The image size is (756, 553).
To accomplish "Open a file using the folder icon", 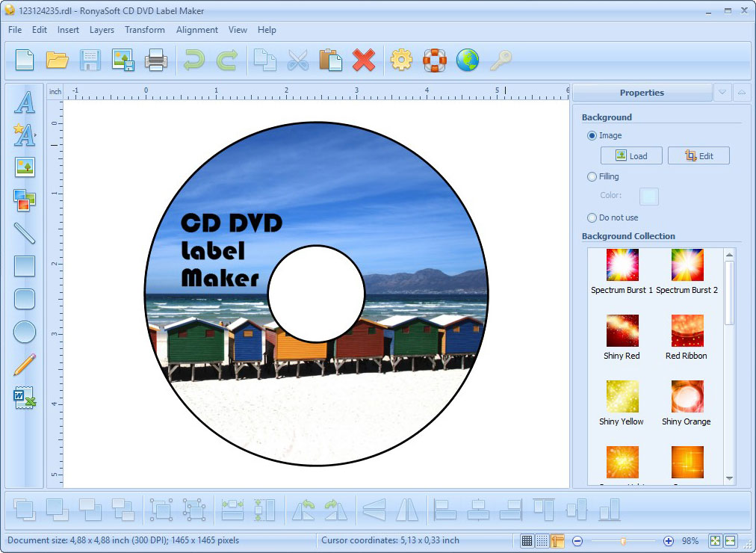I will [57, 61].
